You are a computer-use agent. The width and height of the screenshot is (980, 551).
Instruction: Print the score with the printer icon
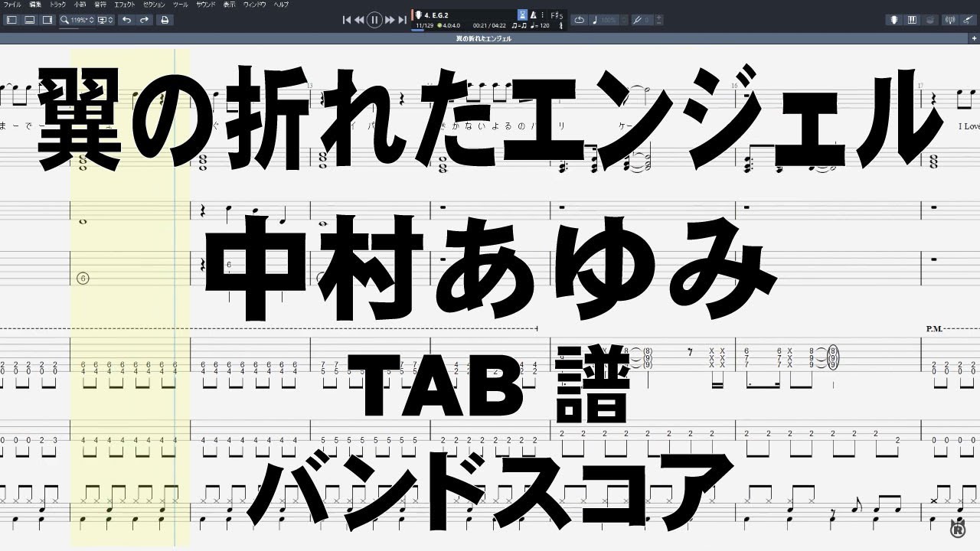click(164, 20)
